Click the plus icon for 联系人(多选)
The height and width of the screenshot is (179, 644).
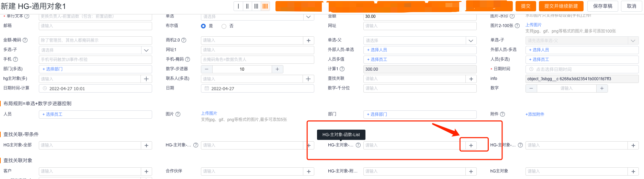(x=308, y=79)
